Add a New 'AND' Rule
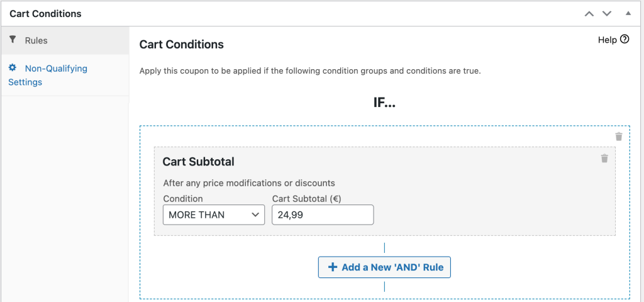The height and width of the screenshot is (302, 644). coord(384,267)
